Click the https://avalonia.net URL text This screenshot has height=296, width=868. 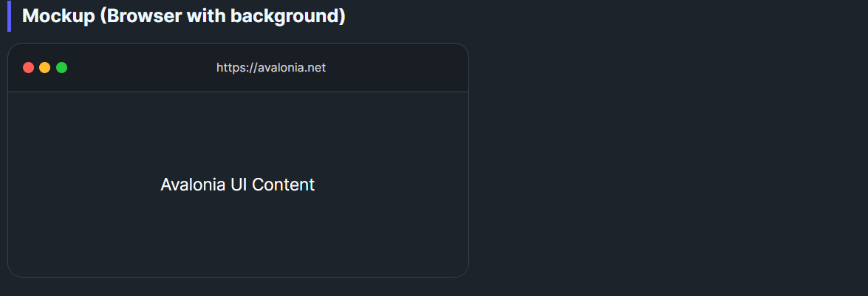[x=270, y=68]
